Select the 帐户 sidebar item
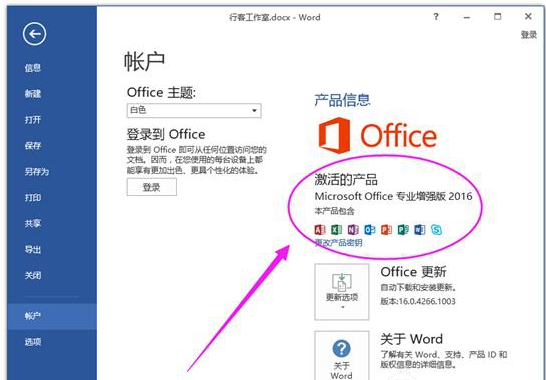Viewport: 546px width, 380px height. 52,316
